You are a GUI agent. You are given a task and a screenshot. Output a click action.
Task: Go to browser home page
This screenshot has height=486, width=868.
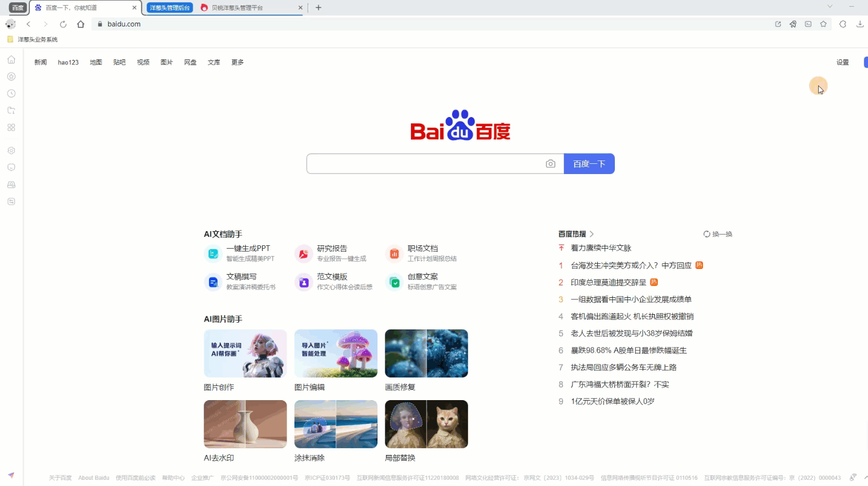(81, 24)
